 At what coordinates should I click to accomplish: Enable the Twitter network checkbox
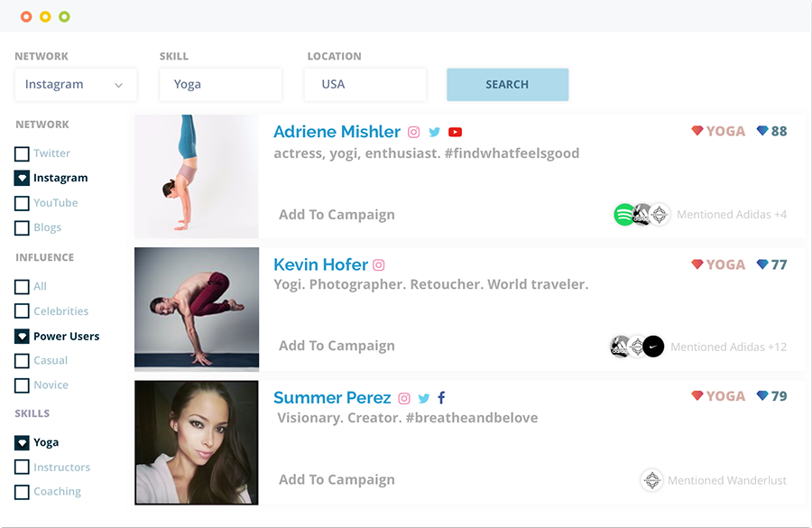[x=23, y=154]
